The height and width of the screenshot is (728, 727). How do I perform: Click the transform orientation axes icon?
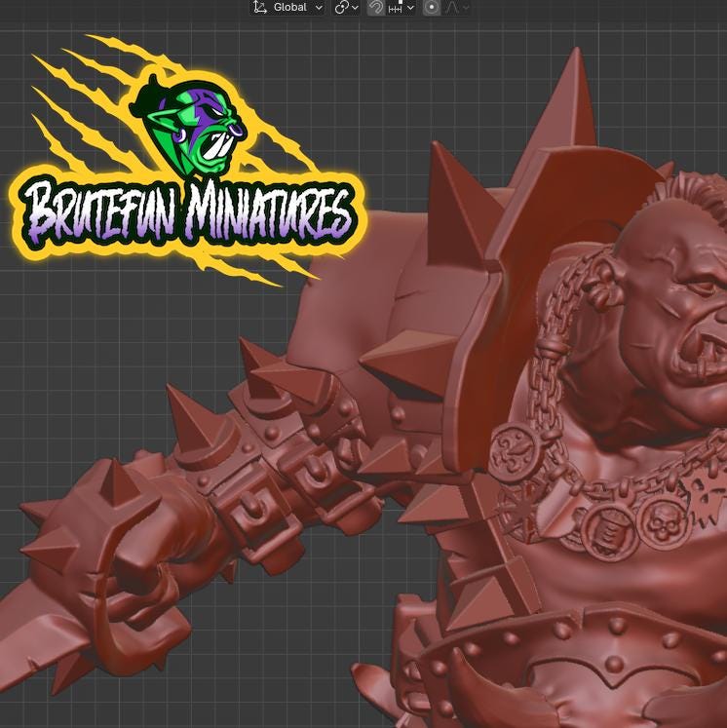(x=259, y=8)
